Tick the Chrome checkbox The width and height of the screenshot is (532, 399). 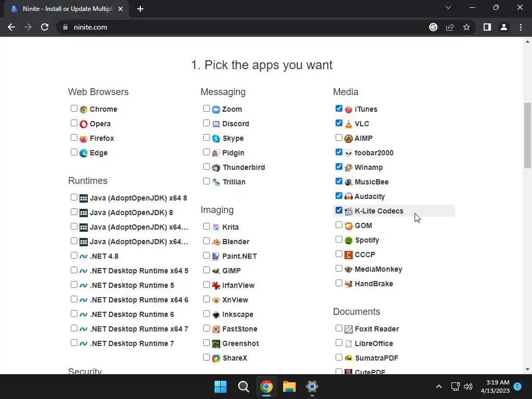[x=74, y=108]
